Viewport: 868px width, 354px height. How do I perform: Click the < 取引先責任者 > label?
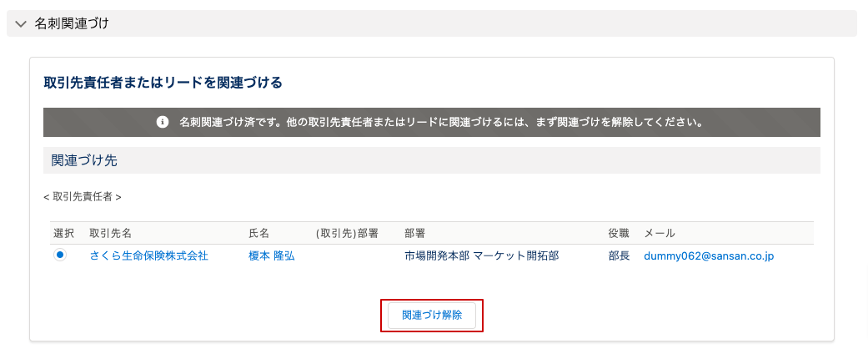click(x=83, y=197)
